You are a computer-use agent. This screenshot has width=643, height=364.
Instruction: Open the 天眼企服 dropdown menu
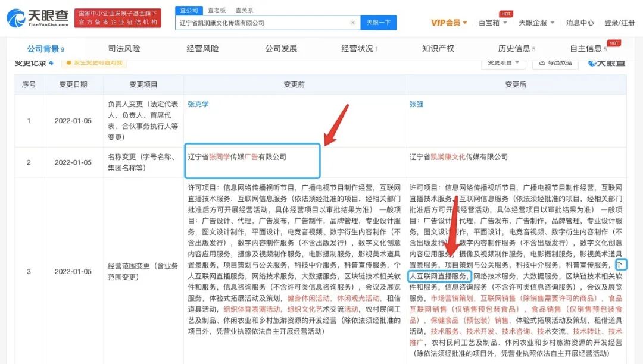coord(536,23)
